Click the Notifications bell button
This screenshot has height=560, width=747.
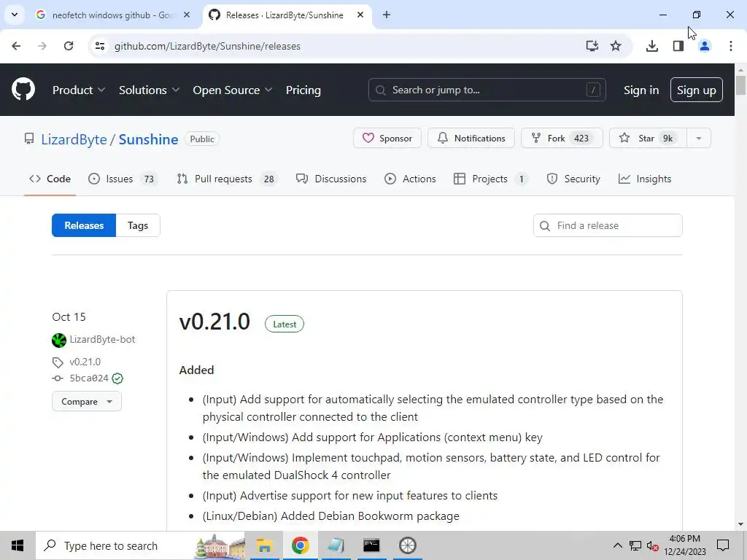(471, 138)
